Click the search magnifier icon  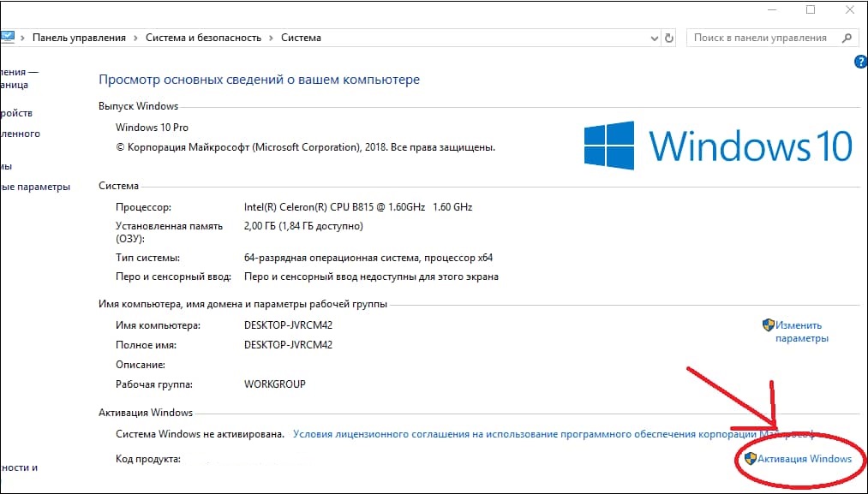[847, 39]
